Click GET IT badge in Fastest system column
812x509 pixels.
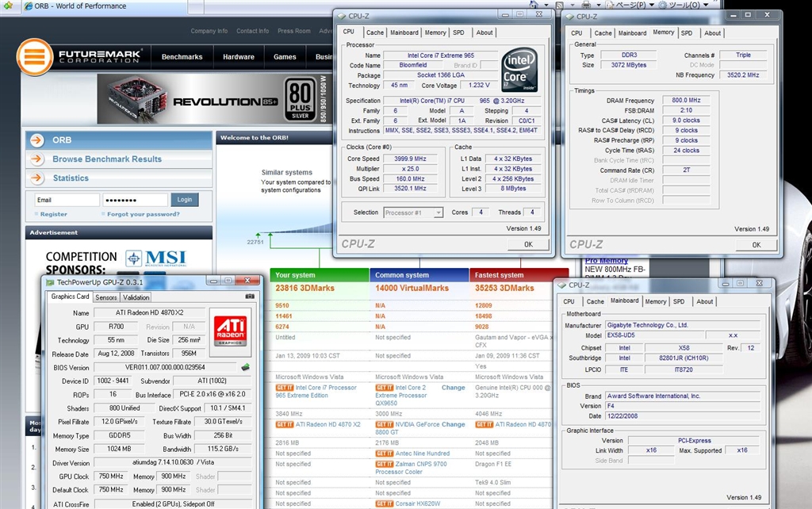click(x=485, y=424)
